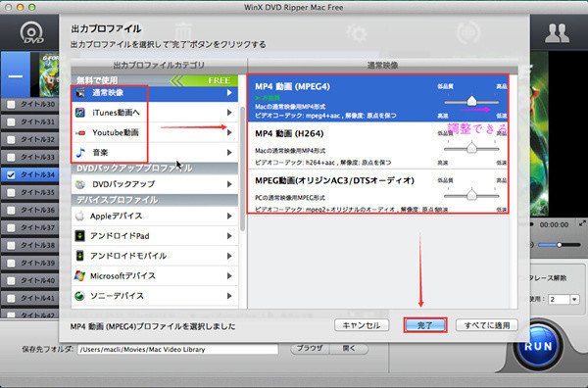Check the タイトル40 checkbox

tap(11, 280)
